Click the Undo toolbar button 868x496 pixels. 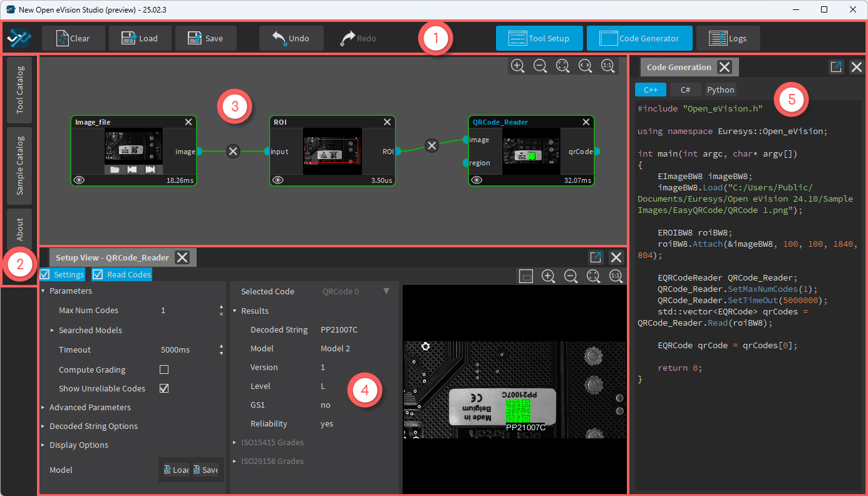tap(291, 38)
